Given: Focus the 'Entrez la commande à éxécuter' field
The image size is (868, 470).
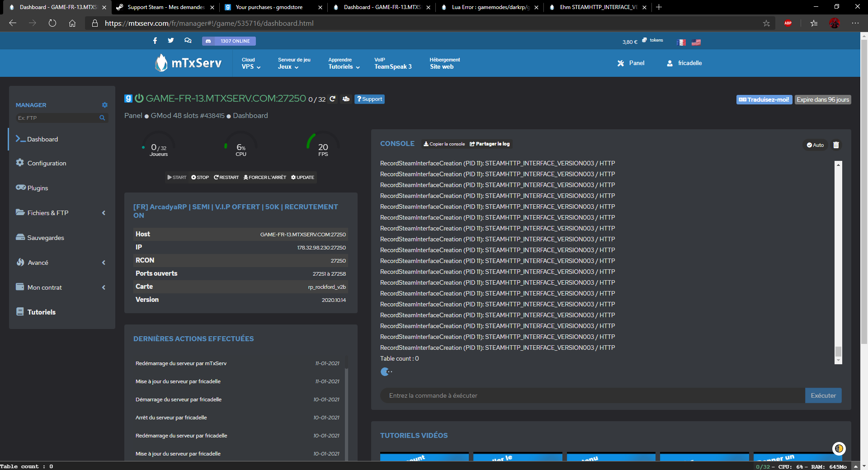Looking at the screenshot, I should tap(592, 395).
